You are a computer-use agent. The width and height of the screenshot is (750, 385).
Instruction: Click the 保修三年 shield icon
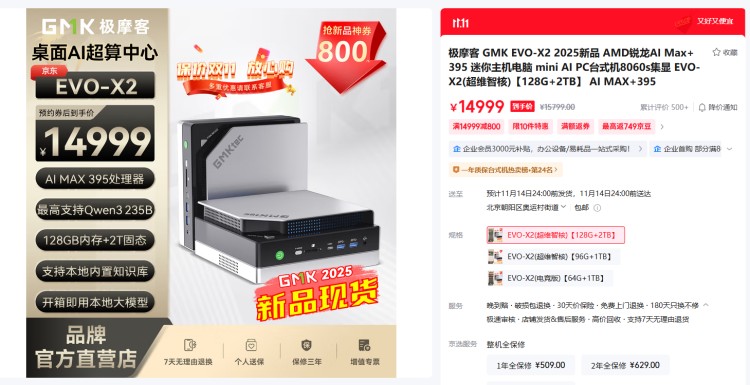[307, 345]
